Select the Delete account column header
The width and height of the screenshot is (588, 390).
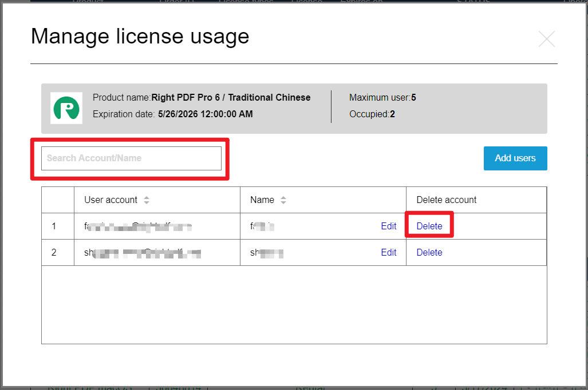point(476,200)
